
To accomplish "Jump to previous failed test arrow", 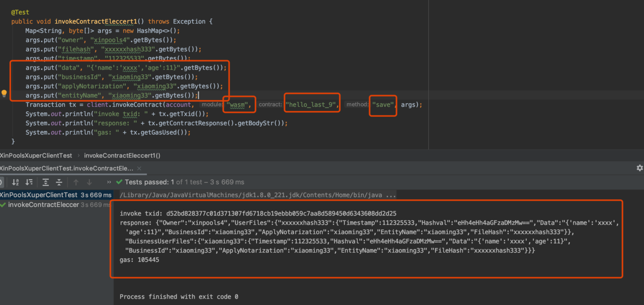I will (76, 182).
